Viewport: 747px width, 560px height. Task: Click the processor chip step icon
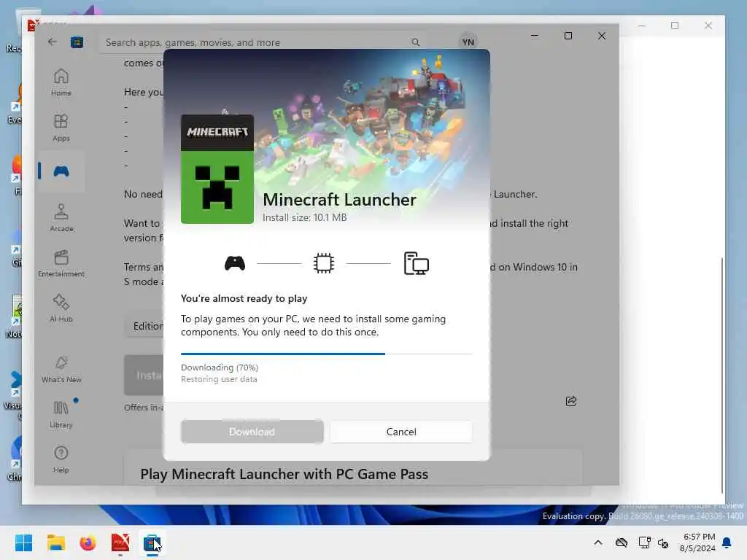point(324,262)
